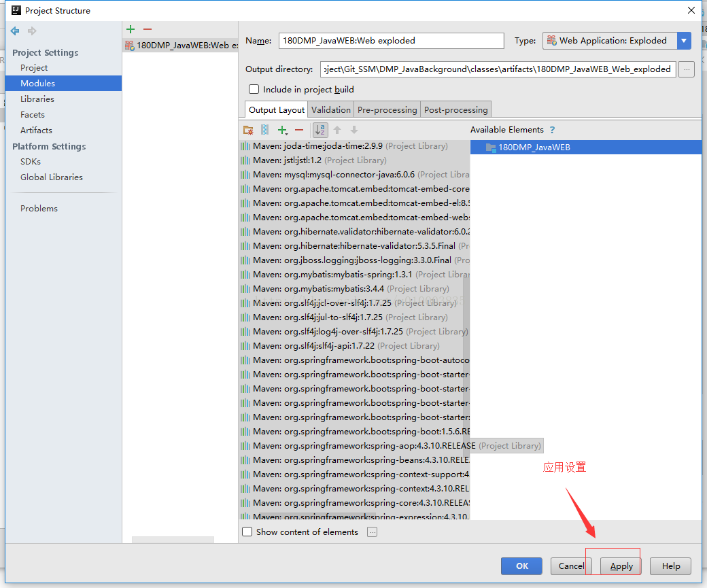
Task: Create directory in output layout
Action: click(248, 130)
